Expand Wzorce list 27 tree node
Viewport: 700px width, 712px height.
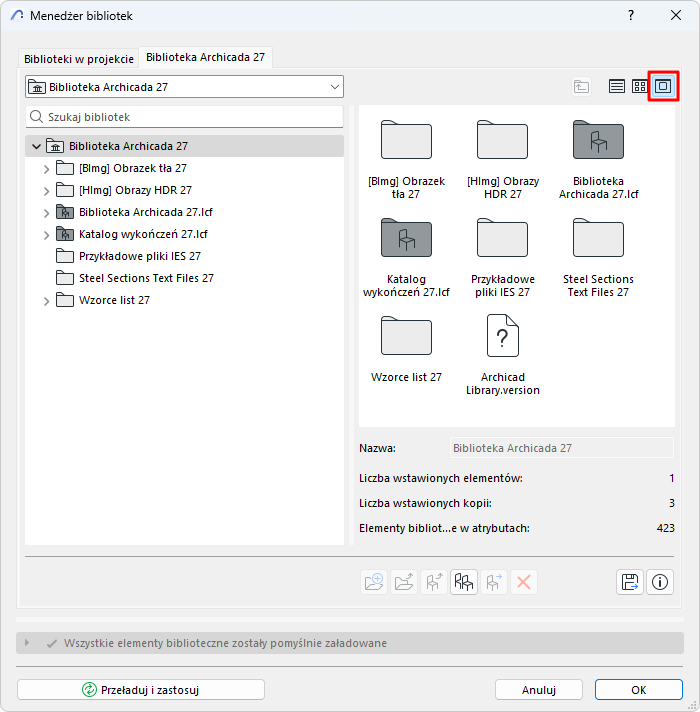click(x=46, y=301)
